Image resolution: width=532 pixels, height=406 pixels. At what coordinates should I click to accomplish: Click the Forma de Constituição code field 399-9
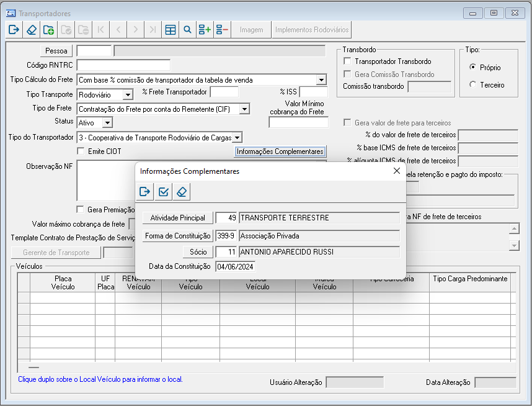point(226,236)
